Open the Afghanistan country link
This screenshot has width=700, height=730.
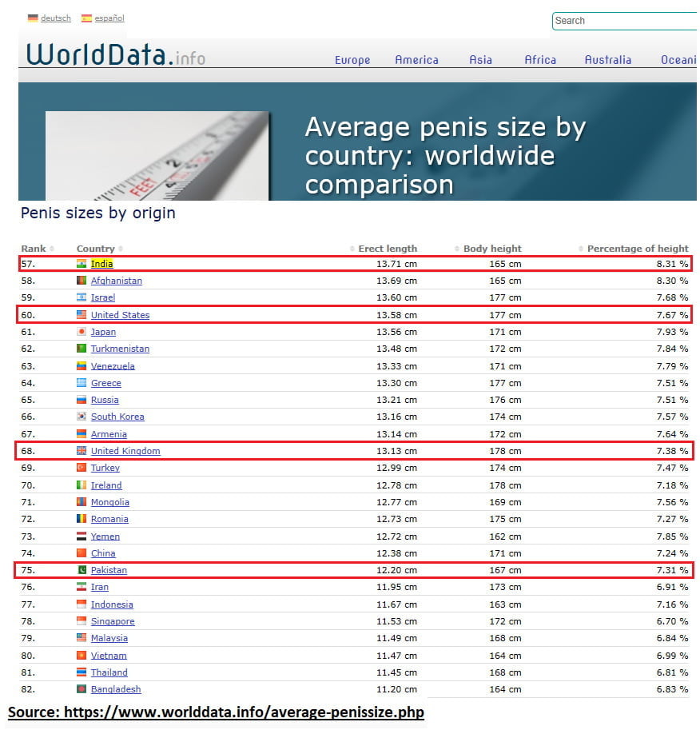(x=116, y=281)
